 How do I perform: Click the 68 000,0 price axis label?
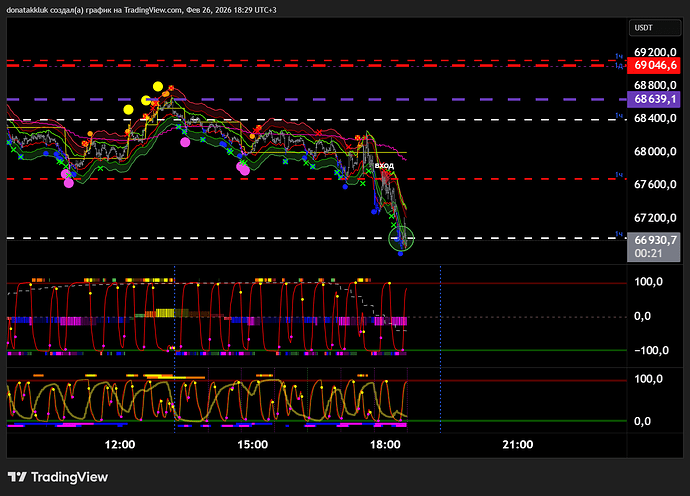(656, 152)
